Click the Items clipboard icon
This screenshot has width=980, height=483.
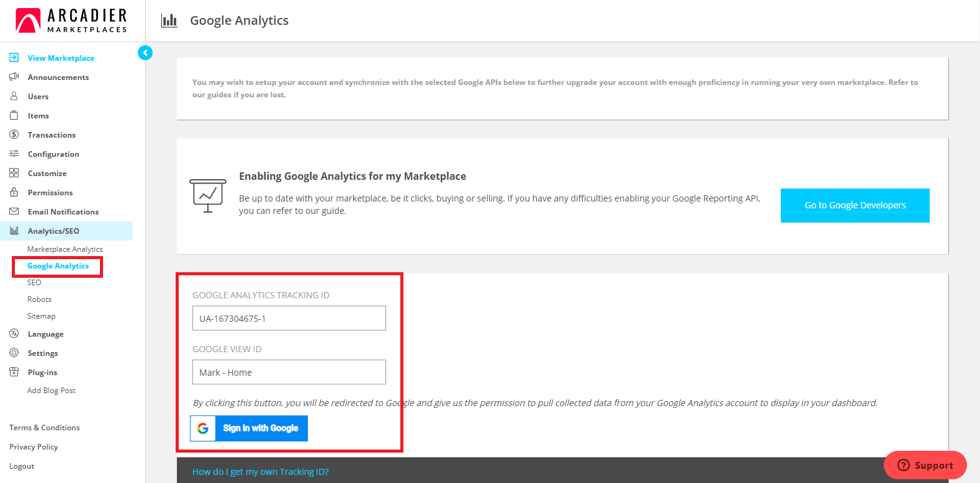click(14, 115)
